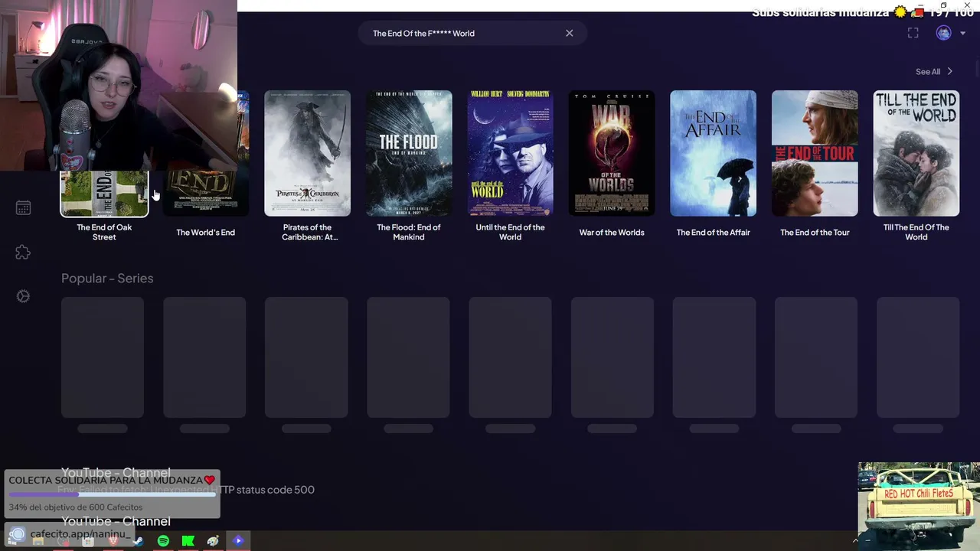980x551 pixels.
Task: Toggle fullscreen mode icon
Action: pos(913,33)
